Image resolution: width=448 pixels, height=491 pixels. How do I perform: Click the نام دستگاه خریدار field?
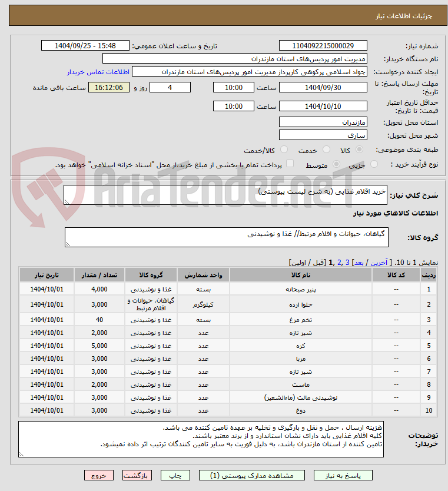[234, 59]
